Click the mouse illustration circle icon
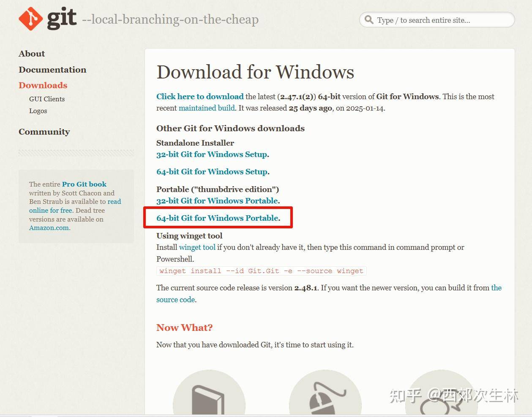 325,393
